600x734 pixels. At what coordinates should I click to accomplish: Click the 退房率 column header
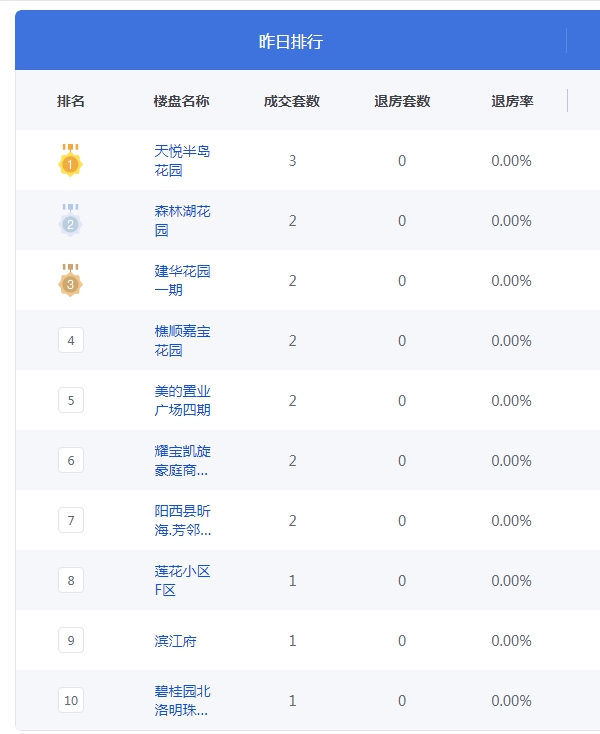pos(512,101)
